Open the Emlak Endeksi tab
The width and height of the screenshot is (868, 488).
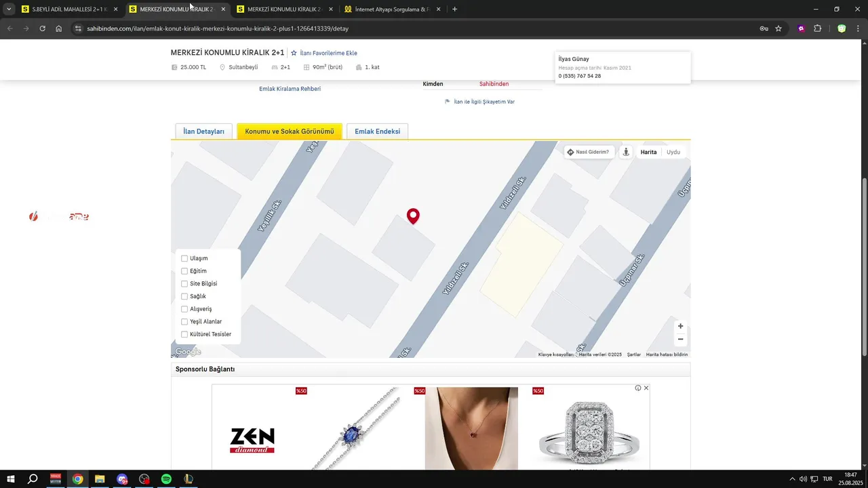click(x=377, y=131)
